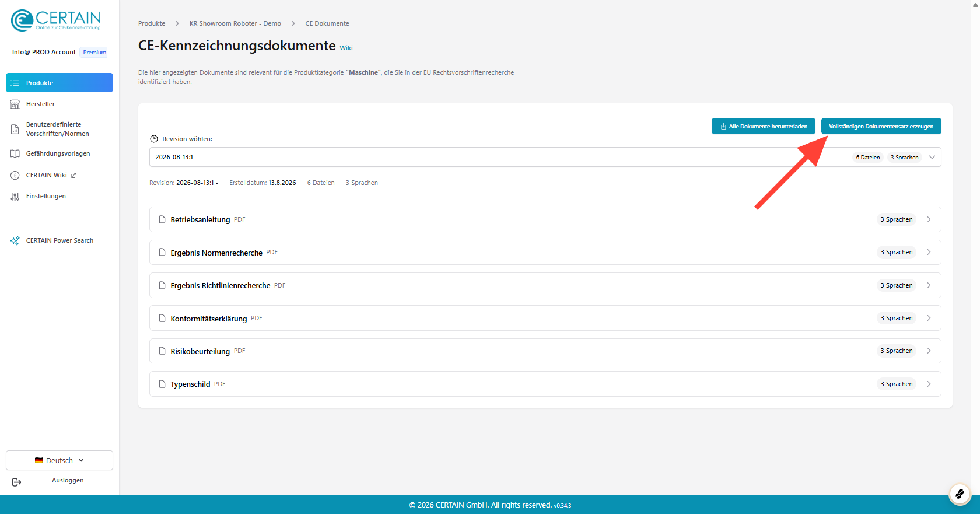Click the CE Dokumente breadcrumb
This screenshot has width=980, height=514.
pos(327,23)
